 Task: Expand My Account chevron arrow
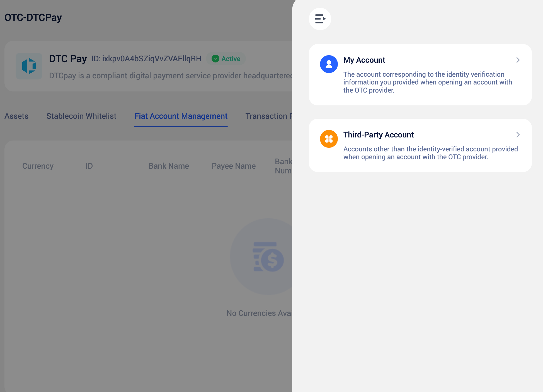click(518, 60)
